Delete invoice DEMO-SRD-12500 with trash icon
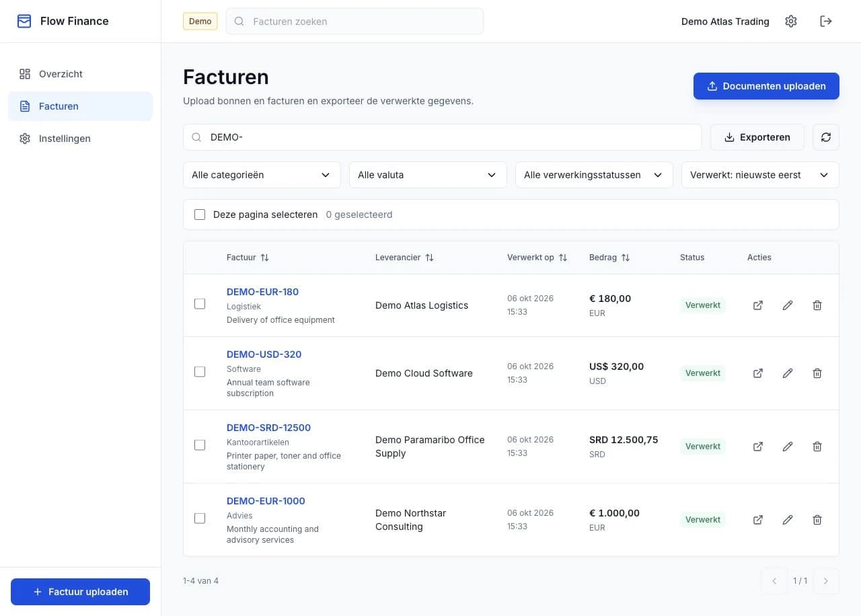Image resolution: width=861 pixels, height=616 pixels. [x=817, y=447]
